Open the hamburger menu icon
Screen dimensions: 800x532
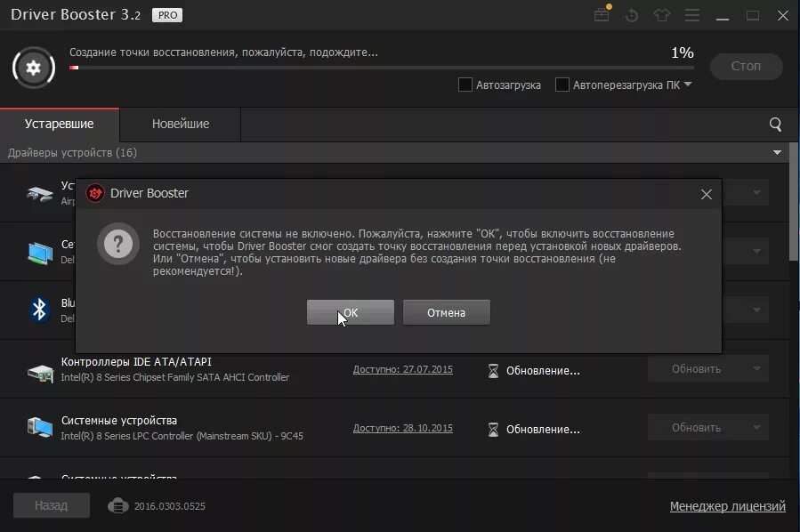tap(691, 15)
